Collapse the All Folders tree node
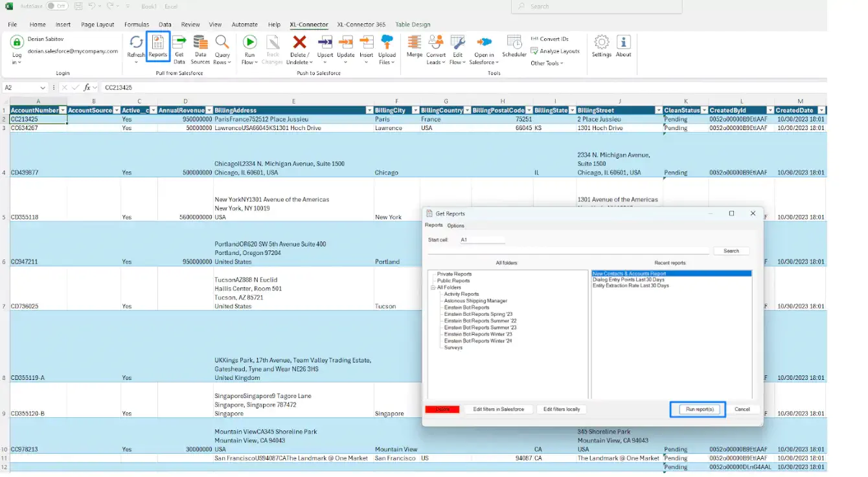868x477 pixels. pos(433,287)
